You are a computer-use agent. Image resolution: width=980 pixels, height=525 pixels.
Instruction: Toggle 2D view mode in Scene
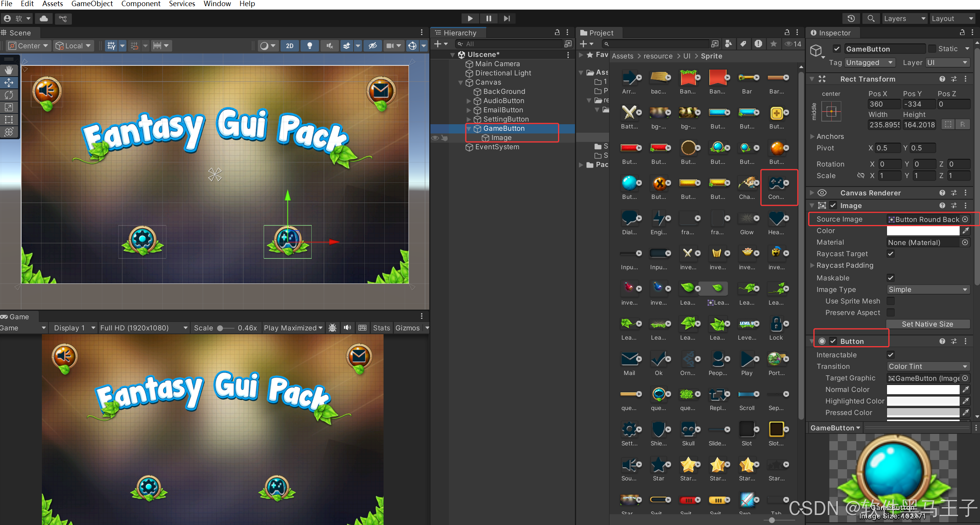pyautogui.click(x=289, y=46)
